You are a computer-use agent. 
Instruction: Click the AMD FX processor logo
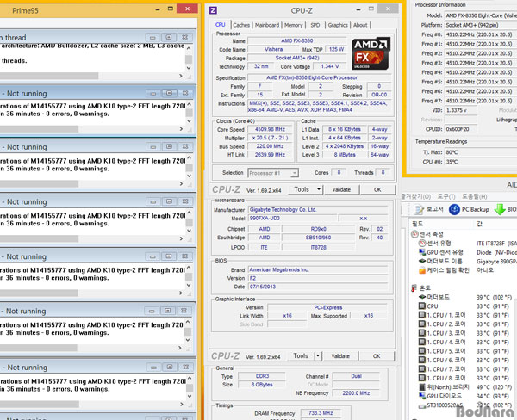click(371, 53)
